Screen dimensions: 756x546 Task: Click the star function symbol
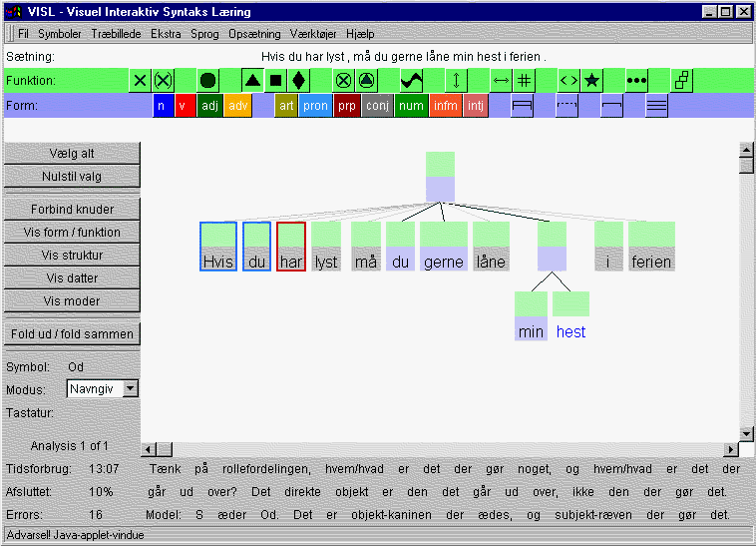pyautogui.click(x=591, y=81)
